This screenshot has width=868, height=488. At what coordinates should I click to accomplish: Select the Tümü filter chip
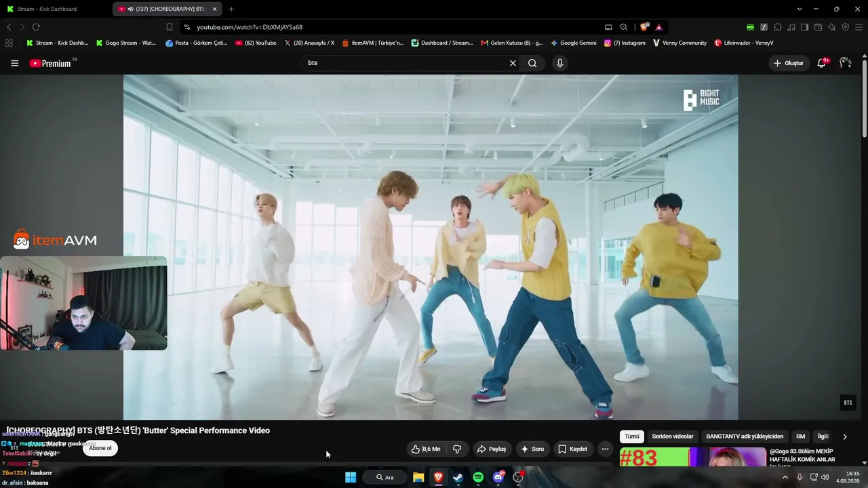pyautogui.click(x=632, y=436)
